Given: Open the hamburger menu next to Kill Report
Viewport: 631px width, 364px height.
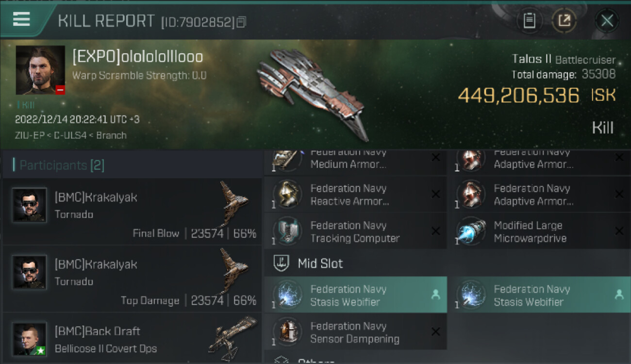Looking at the screenshot, I should tap(21, 19).
